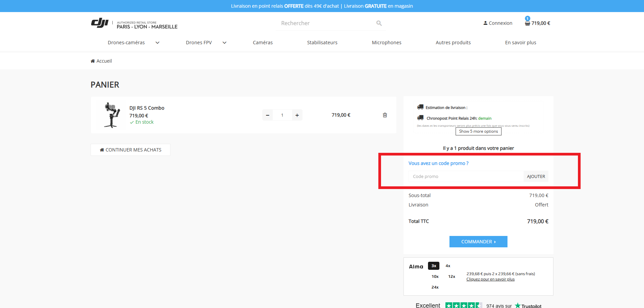The width and height of the screenshot is (644, 308).
Task: Click the COMMANDER checkout button
Action: click(x=478, y=242)
